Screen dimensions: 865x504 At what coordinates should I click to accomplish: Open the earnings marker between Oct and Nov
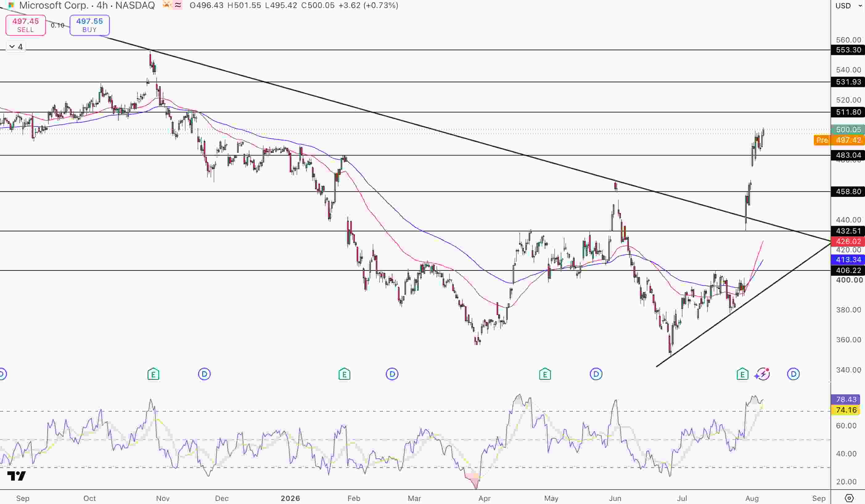point(153,374)
